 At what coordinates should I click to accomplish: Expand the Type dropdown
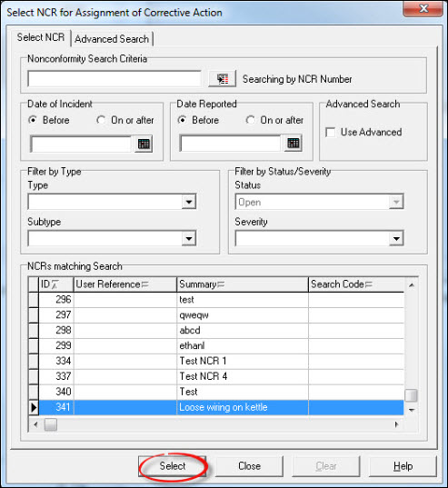[189, 202]
